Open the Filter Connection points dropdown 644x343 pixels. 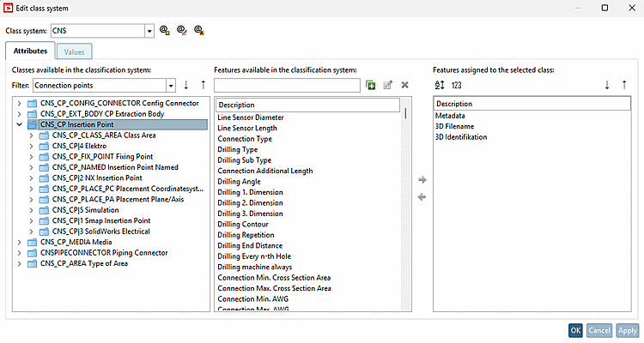[x=172, y=85]
